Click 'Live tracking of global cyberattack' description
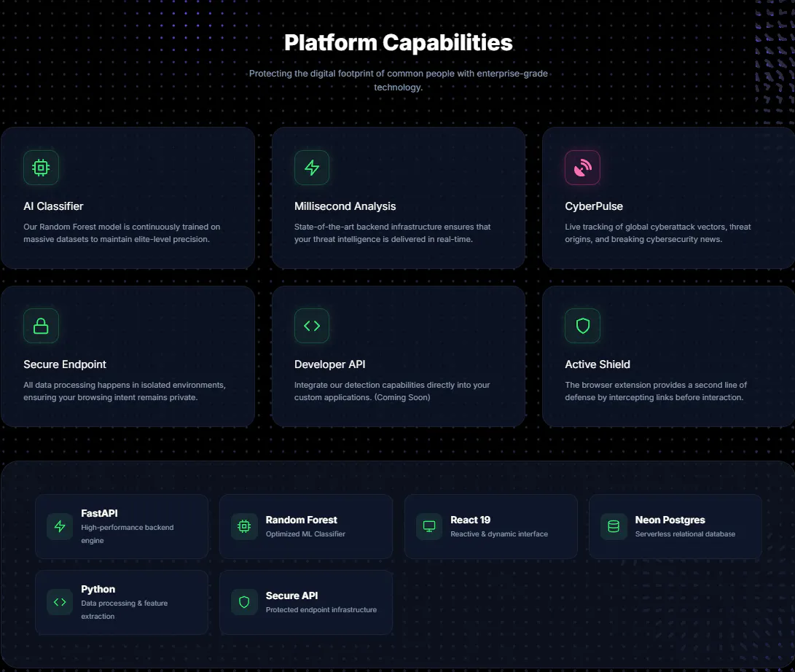The width and height of the screenshot is (795, 672). (x=657, y=233)
